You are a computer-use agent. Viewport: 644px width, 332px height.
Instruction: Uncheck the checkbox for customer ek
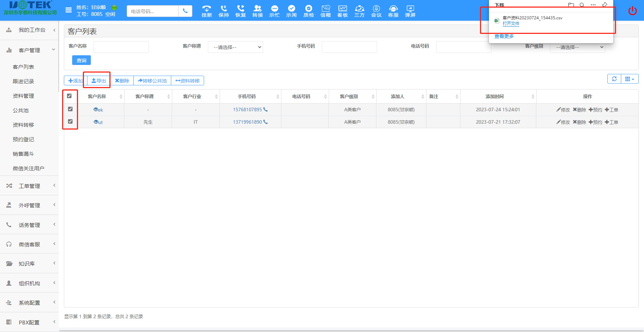point(70,109)
